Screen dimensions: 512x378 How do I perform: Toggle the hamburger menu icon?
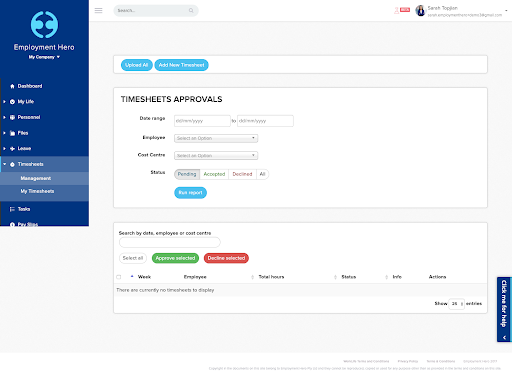pos(98,10)
